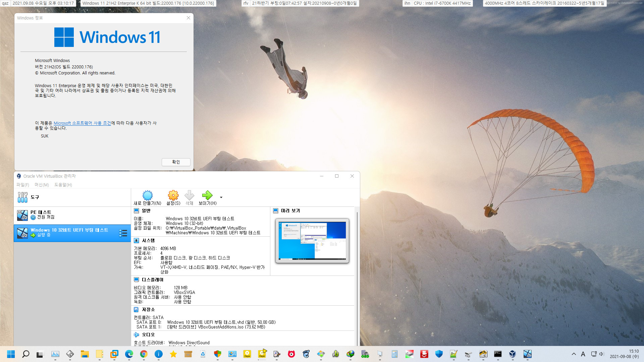Click the Preview (미리 보기) header
644x362 pixels.
pos(290,210)
